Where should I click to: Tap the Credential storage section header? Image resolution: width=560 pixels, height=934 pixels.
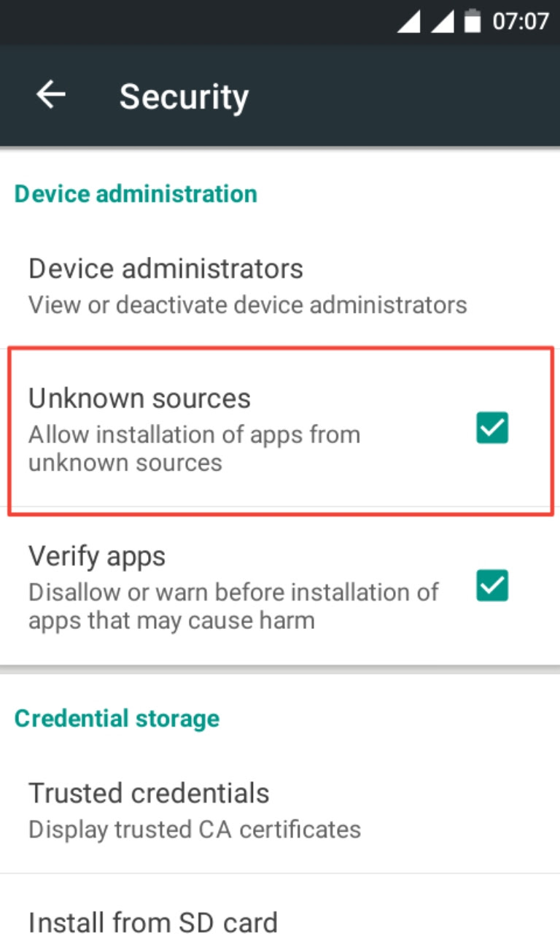117,719
